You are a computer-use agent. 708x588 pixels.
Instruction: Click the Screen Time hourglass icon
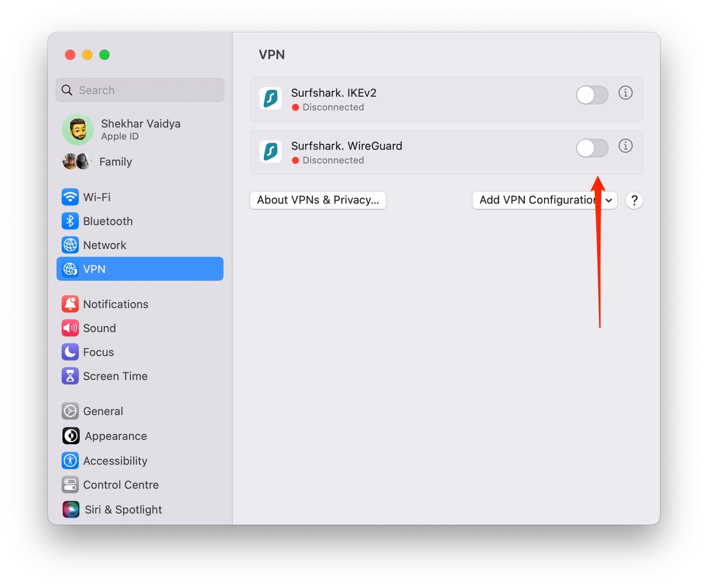pyautogui.click(x=70, y=376)
